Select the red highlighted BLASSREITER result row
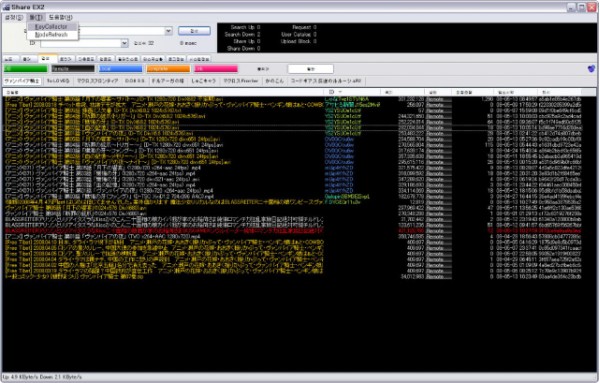 [x=293, y=231]
